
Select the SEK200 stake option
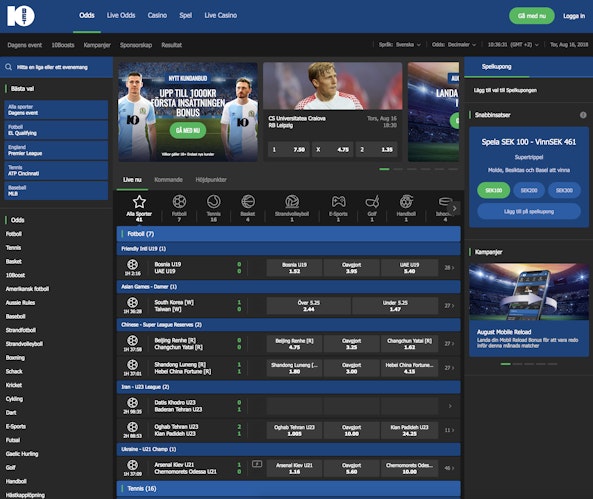tap(529, 190)
